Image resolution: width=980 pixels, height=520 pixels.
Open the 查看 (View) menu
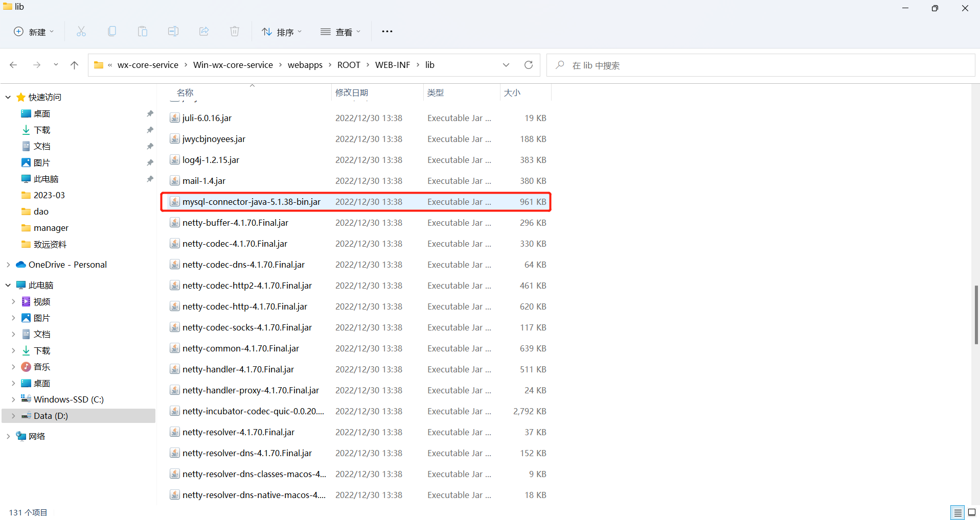tap(340, 32)
